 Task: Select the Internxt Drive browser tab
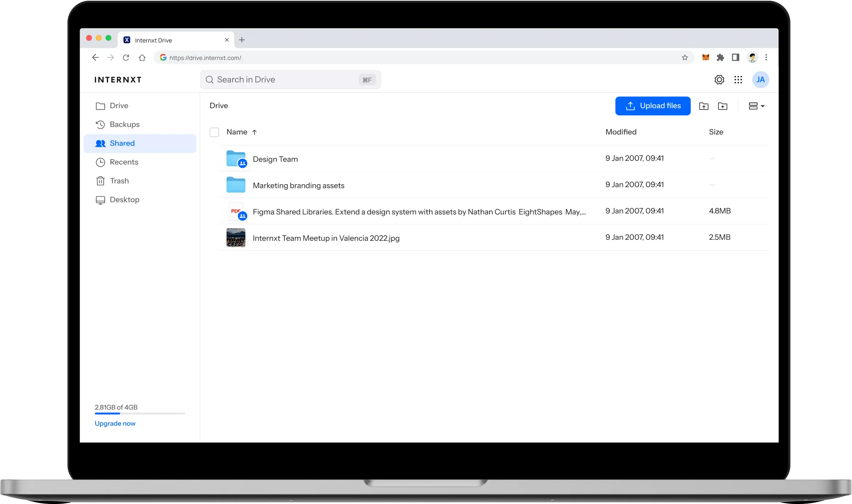tap(176, 40)
